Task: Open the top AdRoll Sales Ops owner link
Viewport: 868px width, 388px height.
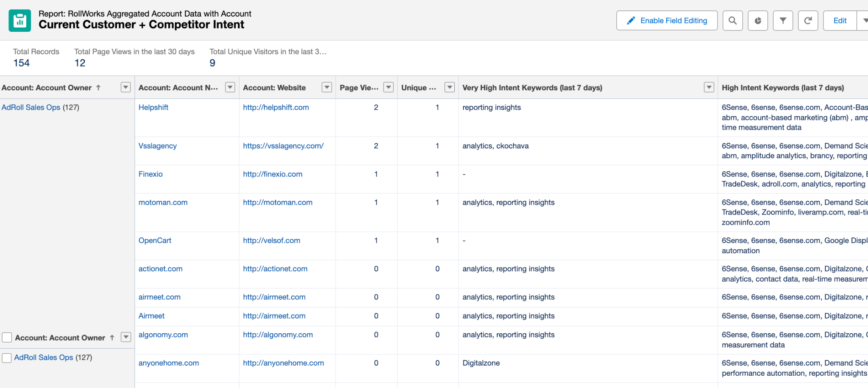Action: (x=31, y=108)
